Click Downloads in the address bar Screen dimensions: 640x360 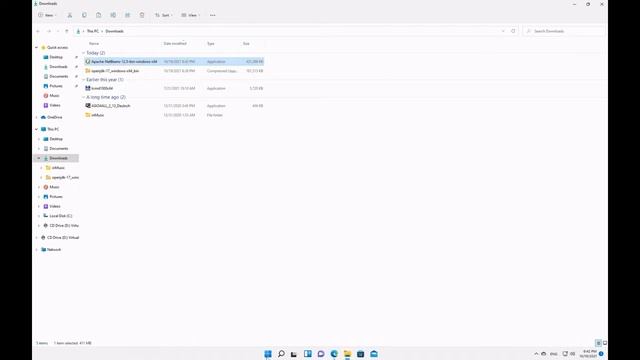click(x=114, y=31)
